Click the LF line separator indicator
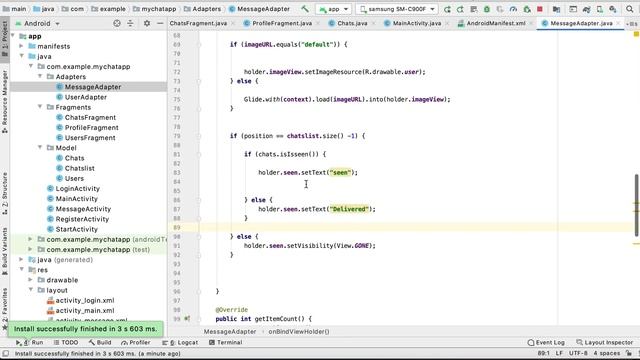Image resolution: width=640 pixels, height=360 pixels. click(559, 353)
